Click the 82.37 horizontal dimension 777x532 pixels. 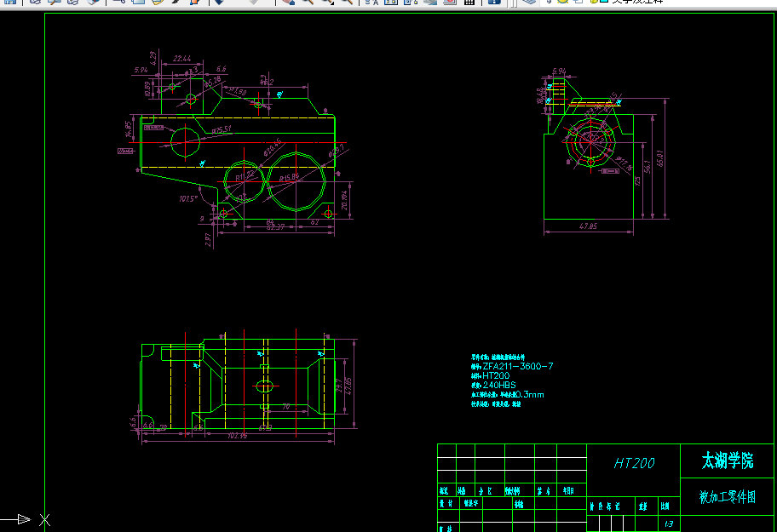tap(275, 227)
